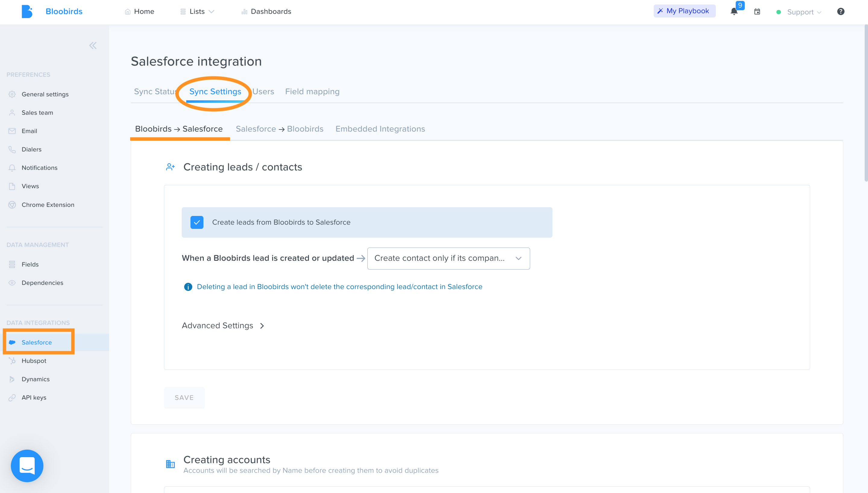
Task: Click the add-person icon by Creating leads
Action: [x=170, y=167]
